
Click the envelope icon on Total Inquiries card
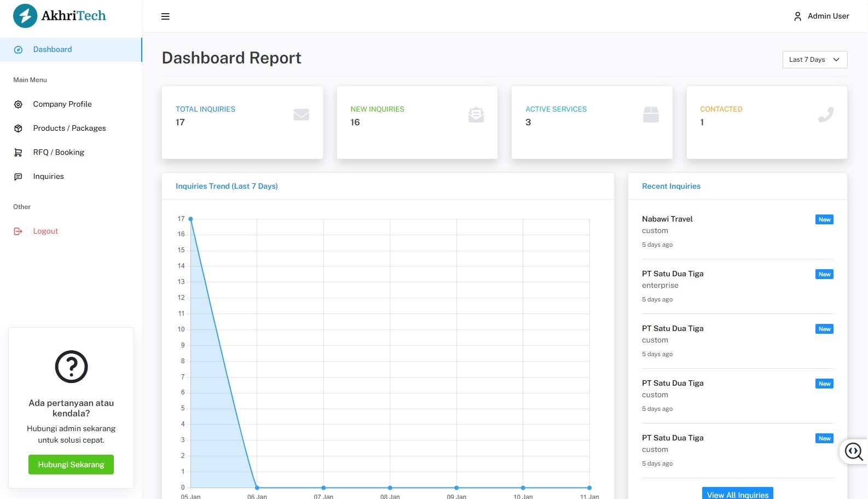pos(301,114)
